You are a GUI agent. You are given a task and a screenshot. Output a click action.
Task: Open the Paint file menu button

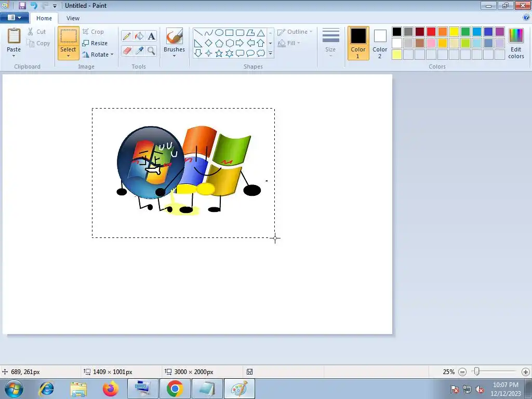(14, 17)
